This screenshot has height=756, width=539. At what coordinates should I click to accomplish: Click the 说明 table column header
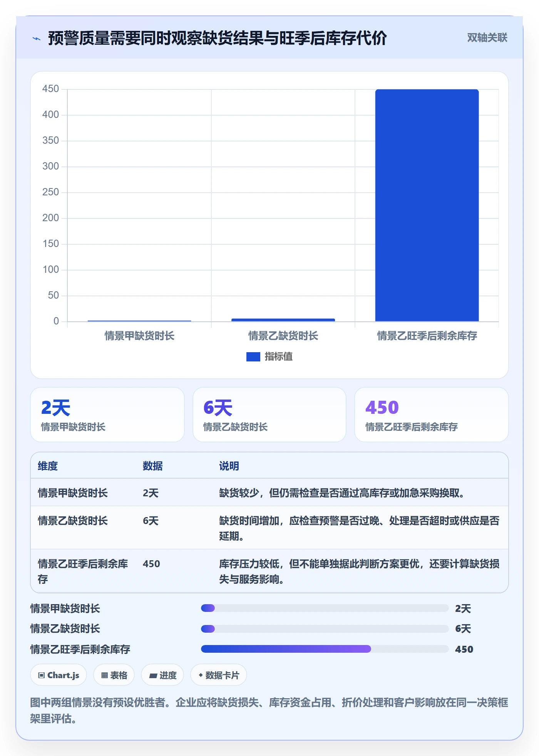coord(229,466)
